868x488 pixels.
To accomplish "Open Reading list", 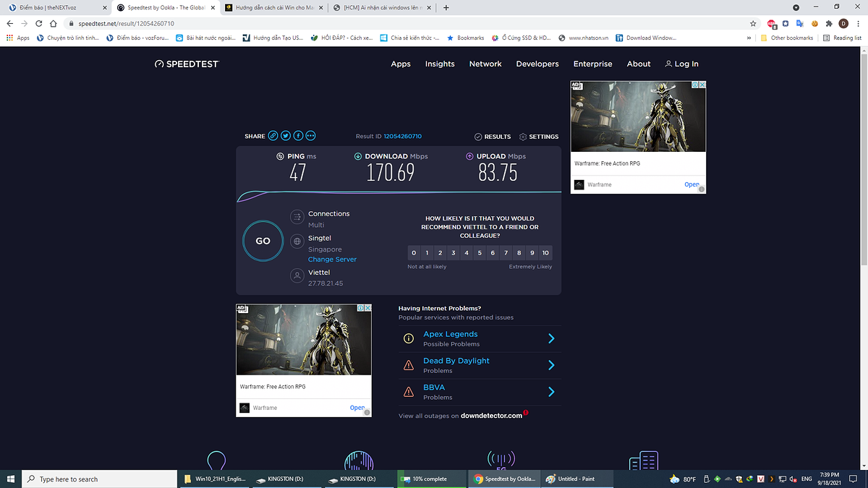I will [x=843, y=38].
